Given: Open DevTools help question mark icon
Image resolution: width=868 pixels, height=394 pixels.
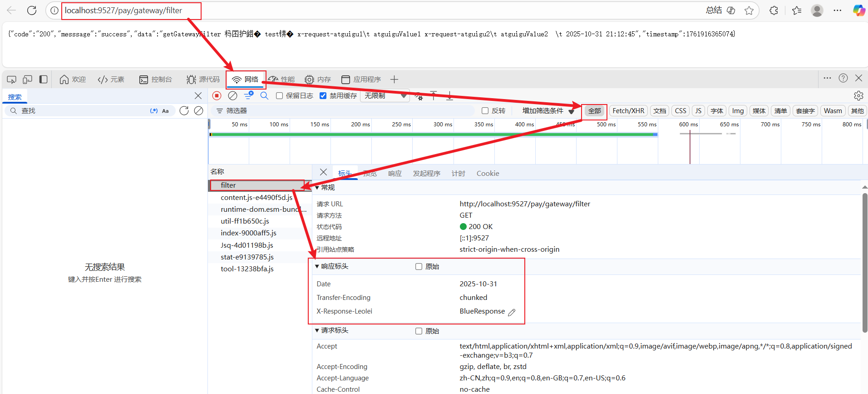Looking at the screenshot, I should pos(843,78).
